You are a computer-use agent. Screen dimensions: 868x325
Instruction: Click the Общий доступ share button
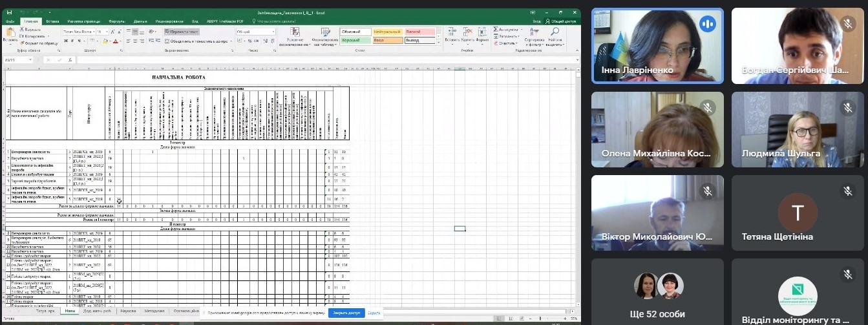[x=561, y=21]
